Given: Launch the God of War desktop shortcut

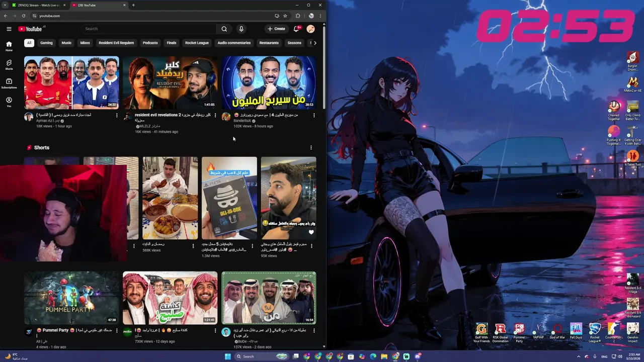Looking at the screenshot, I should point(557,331).
